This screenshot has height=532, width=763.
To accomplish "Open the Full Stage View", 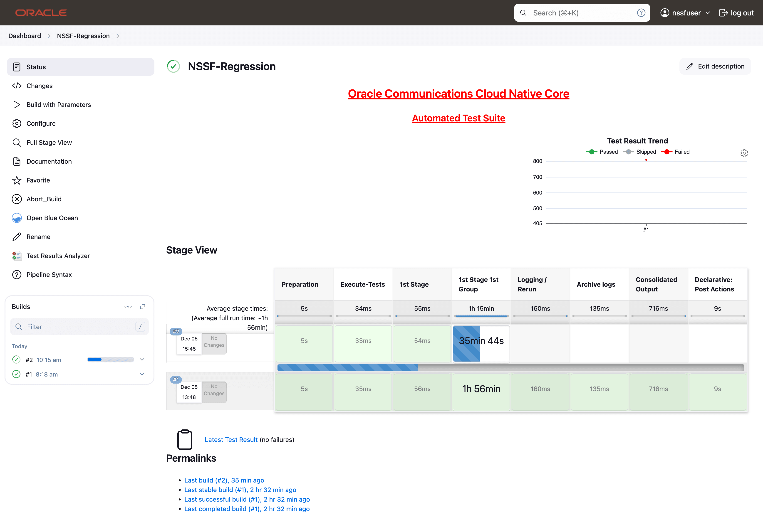I will 49,142.
